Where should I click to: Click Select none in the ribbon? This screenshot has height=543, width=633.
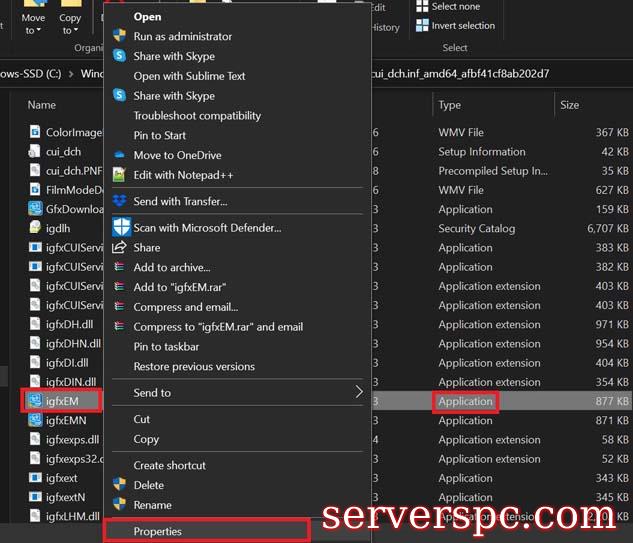[x=455, y=7]
